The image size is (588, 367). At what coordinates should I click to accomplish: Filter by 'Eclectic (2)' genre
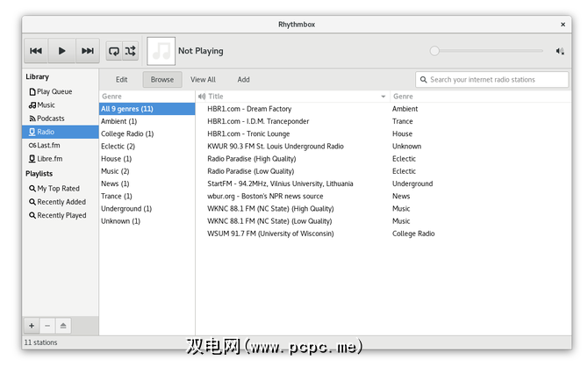pyautogui.click(x=147, y=147)
